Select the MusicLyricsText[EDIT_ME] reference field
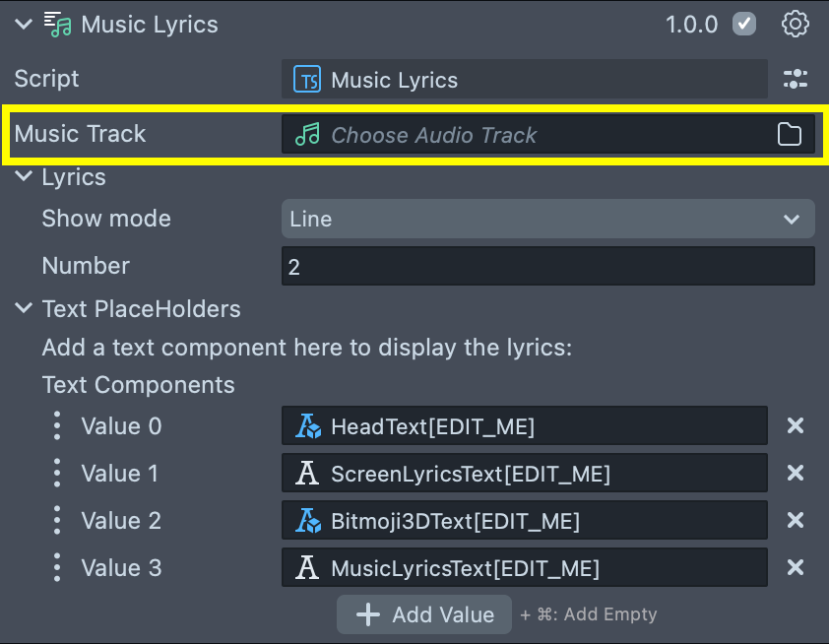829x644 pixels. 524,568
